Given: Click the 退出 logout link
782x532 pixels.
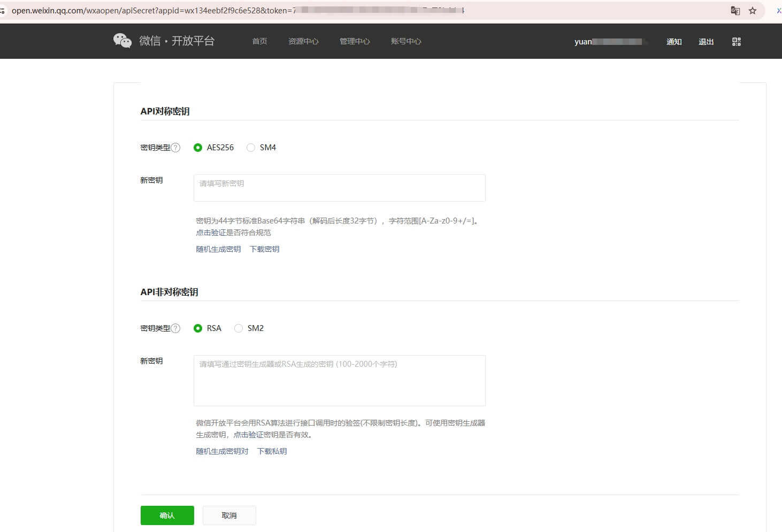Looking at the screenshot, I should tap(706, 42).
